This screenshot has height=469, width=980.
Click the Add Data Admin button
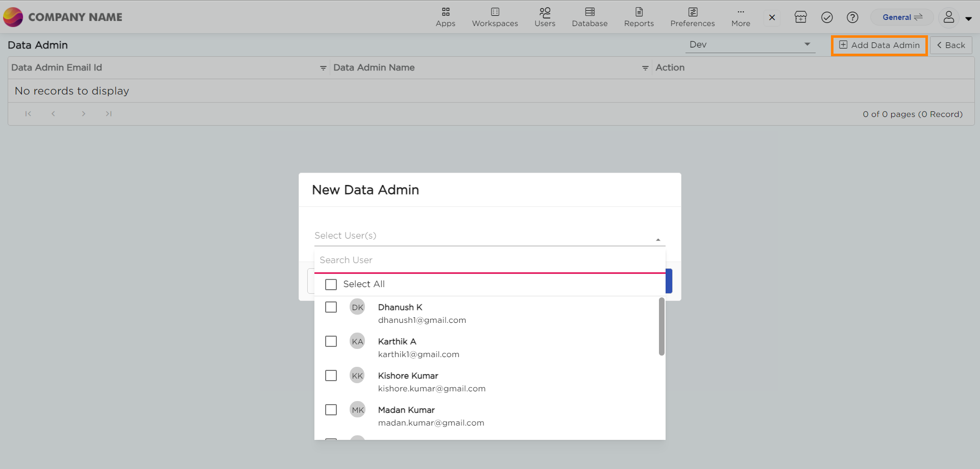coord(879,45)
